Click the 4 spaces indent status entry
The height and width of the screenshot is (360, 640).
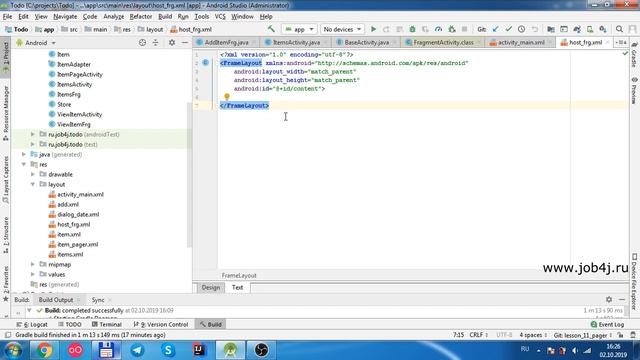(533, 335)
